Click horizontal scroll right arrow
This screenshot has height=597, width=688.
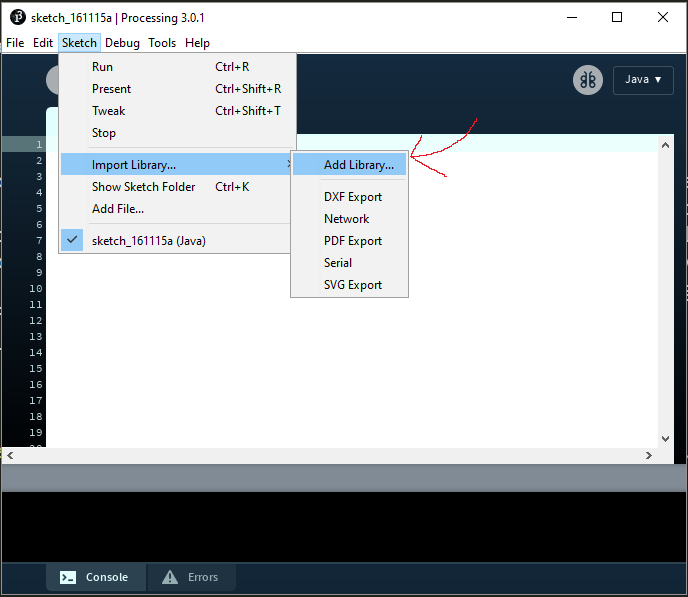click(x=649, y=455)
